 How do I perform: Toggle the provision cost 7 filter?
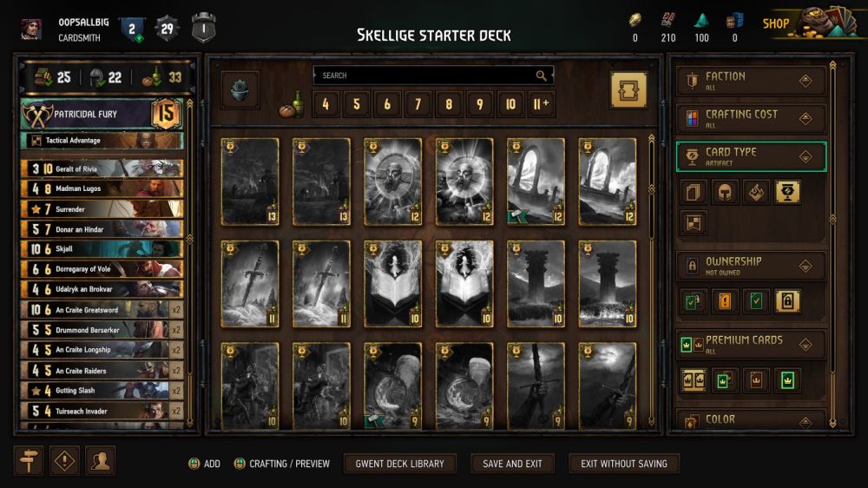(x=418, y=104)
